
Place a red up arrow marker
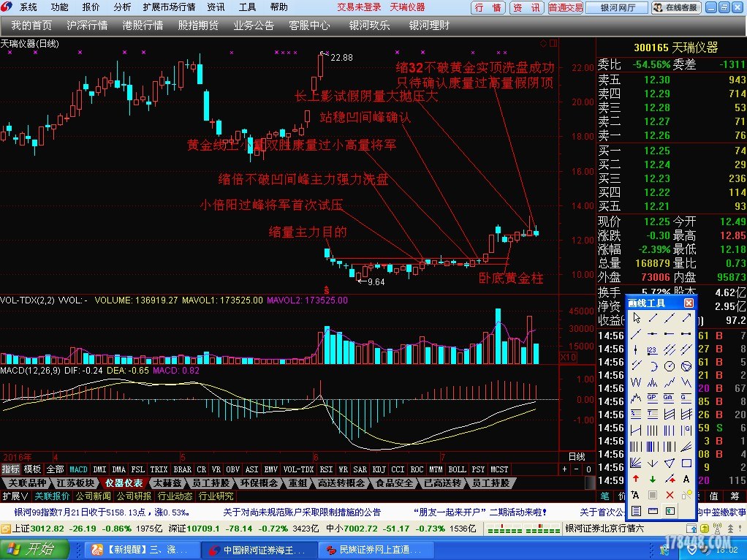[636, 479]
